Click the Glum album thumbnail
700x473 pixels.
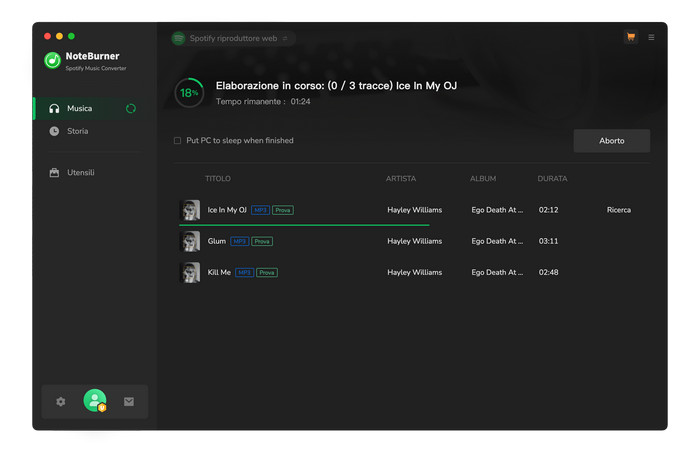[190, 241]
